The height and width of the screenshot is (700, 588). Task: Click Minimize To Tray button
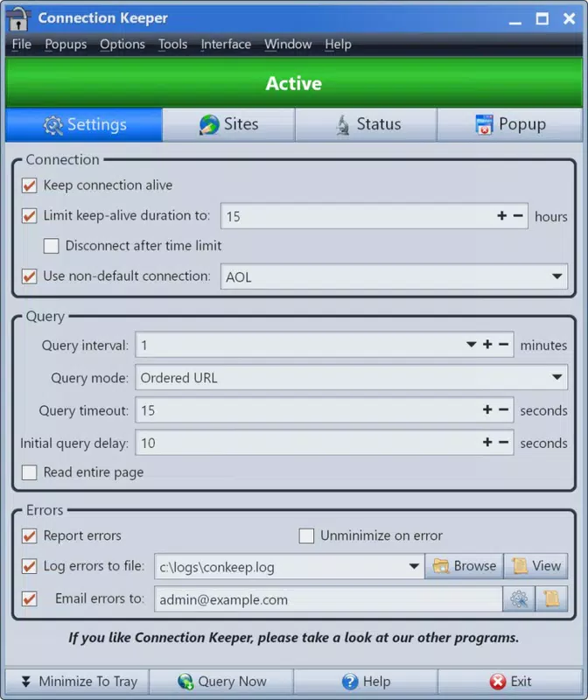pyautogui.click(x=77, y=682)
